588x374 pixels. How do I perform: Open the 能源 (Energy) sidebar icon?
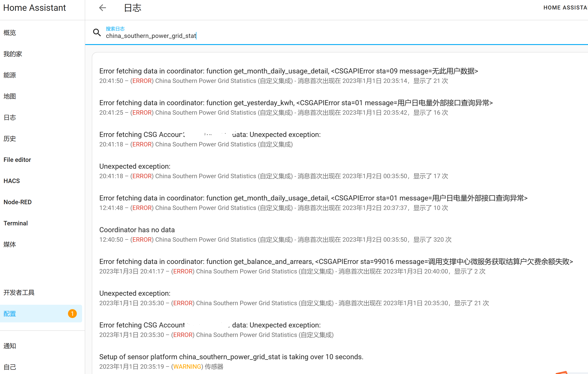point(9,75)
